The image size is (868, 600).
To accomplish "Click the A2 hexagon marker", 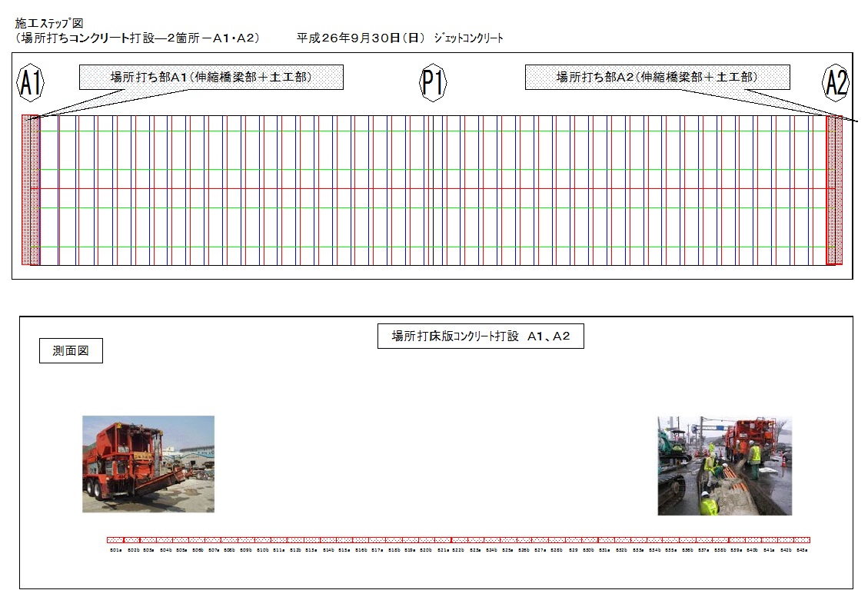I will (x=835, y=83).
